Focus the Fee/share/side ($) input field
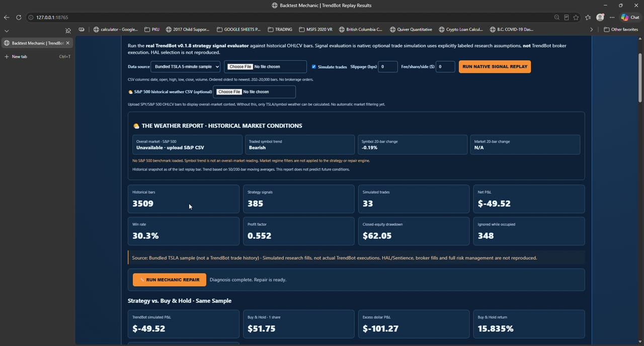The height and width of the screenshot is (346, 644). click(445, 66)
